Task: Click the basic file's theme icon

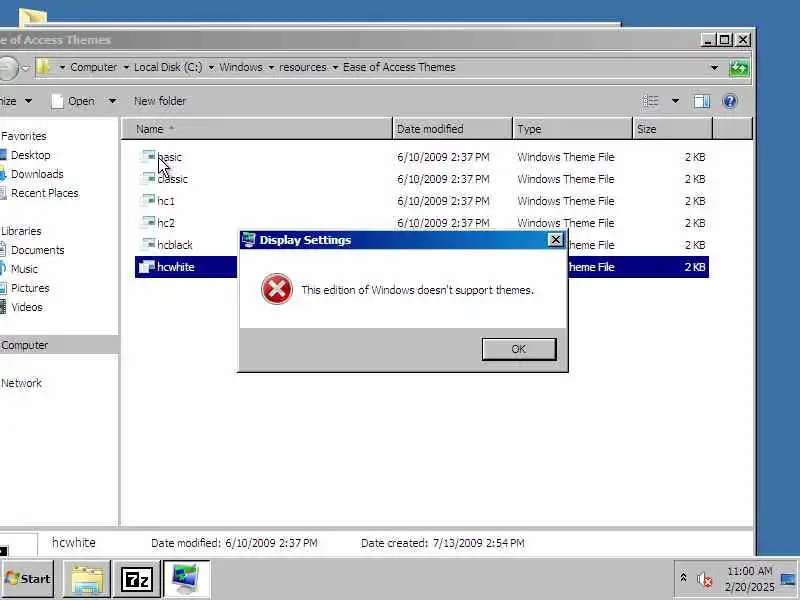Action: coord(148,156)
